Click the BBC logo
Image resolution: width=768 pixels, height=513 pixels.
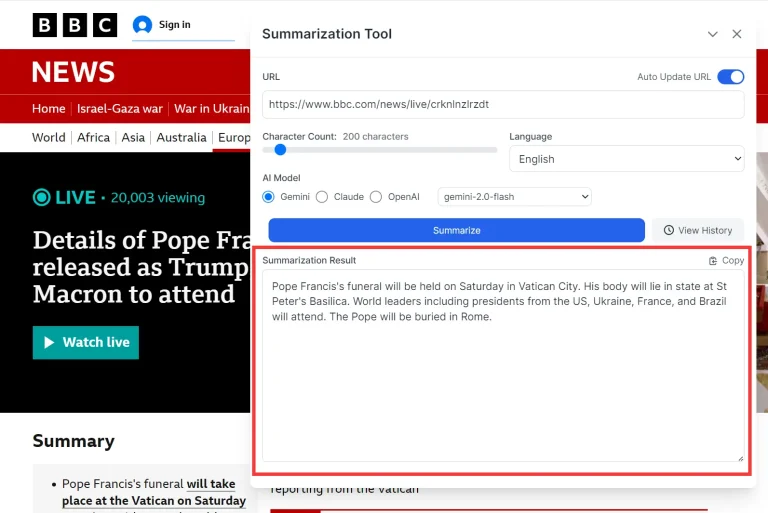pos(75,25)
